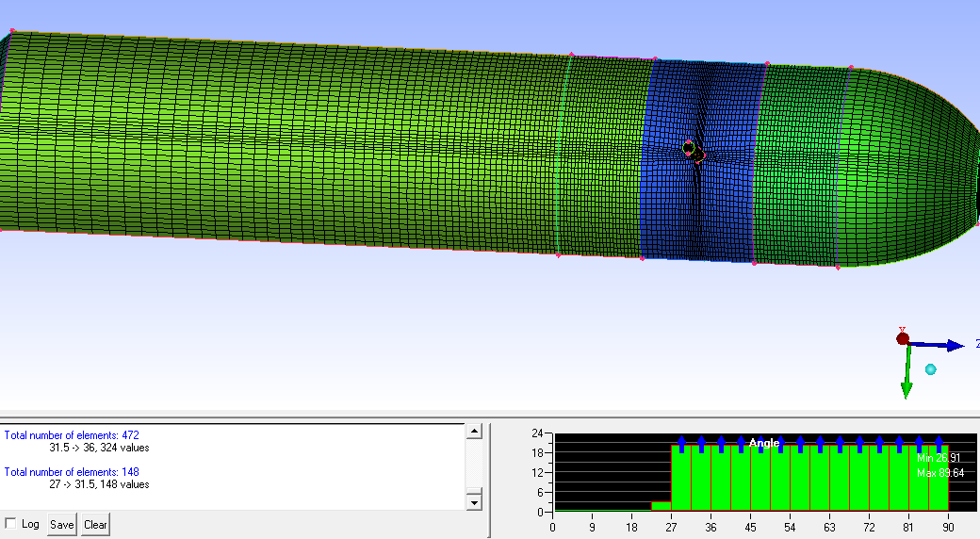Click the 'Min 26.91' histogram readout
980x539 pixels.
[x=939, y=458]
